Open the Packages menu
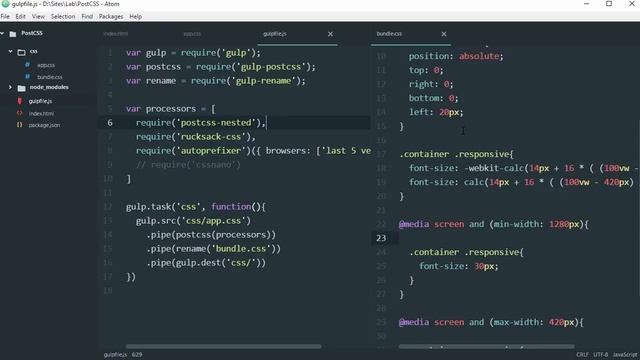The image size is (640, 360). [111, 16]
